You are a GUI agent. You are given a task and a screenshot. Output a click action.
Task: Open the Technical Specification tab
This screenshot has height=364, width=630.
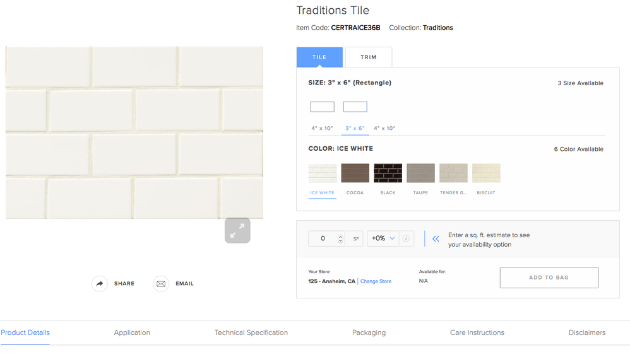[x=251, y=332]
